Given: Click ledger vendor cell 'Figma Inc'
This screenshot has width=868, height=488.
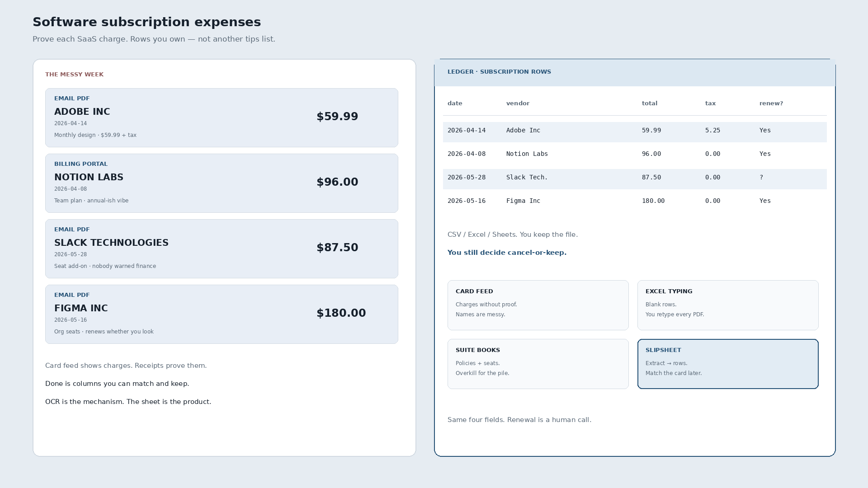Looking at the screenshot, I should (x=523, y=201).
